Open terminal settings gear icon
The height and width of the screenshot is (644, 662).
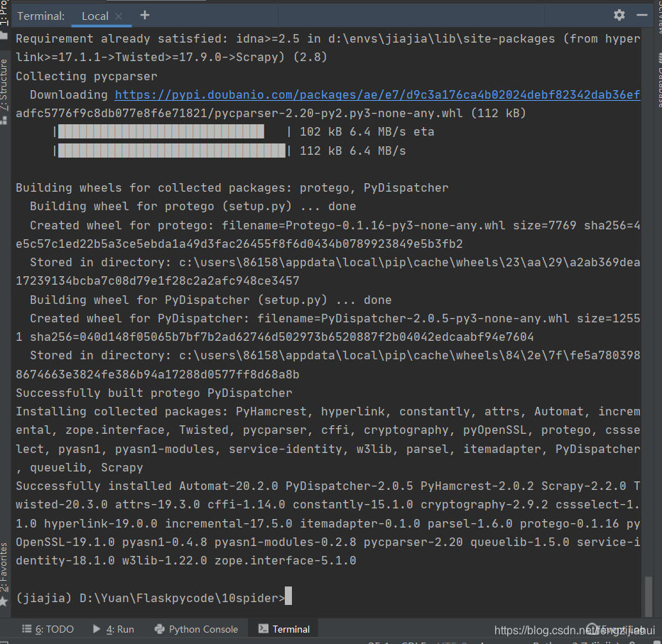pos(619,15)
